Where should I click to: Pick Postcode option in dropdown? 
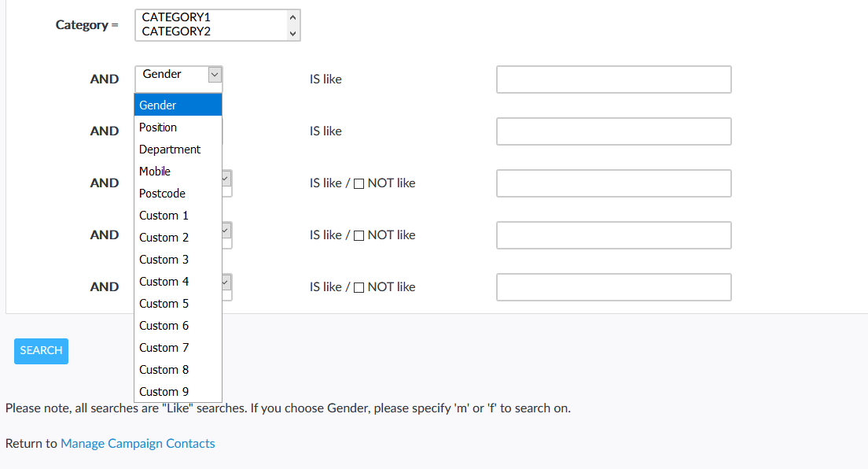[162, 194]
